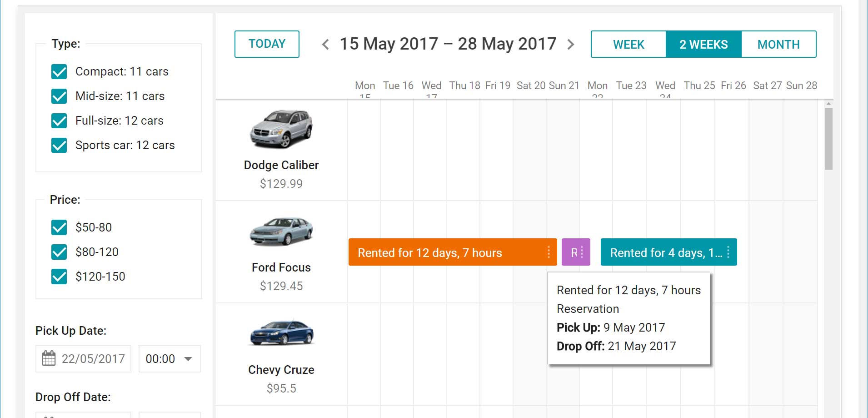
Task: Advance to next period with right chevron
Action: 572,44
